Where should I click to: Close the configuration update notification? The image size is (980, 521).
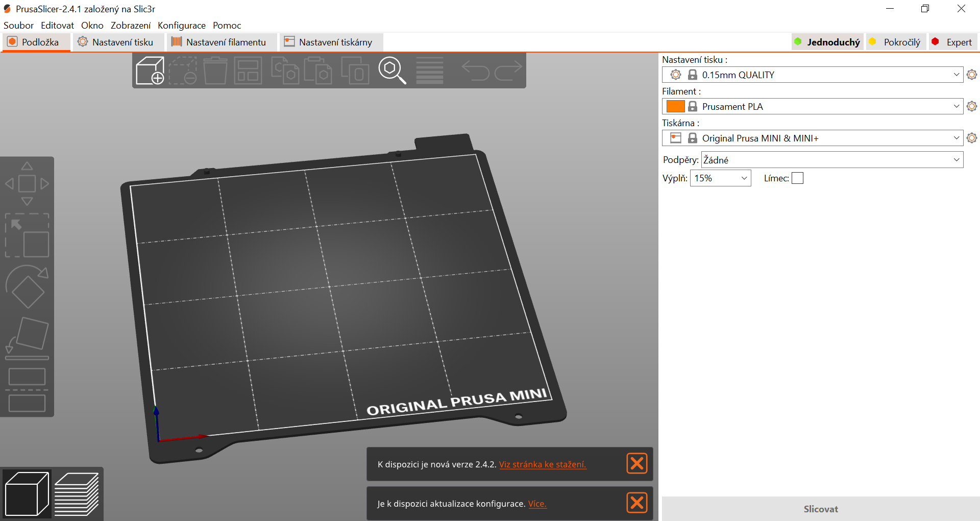click(637, 503)
